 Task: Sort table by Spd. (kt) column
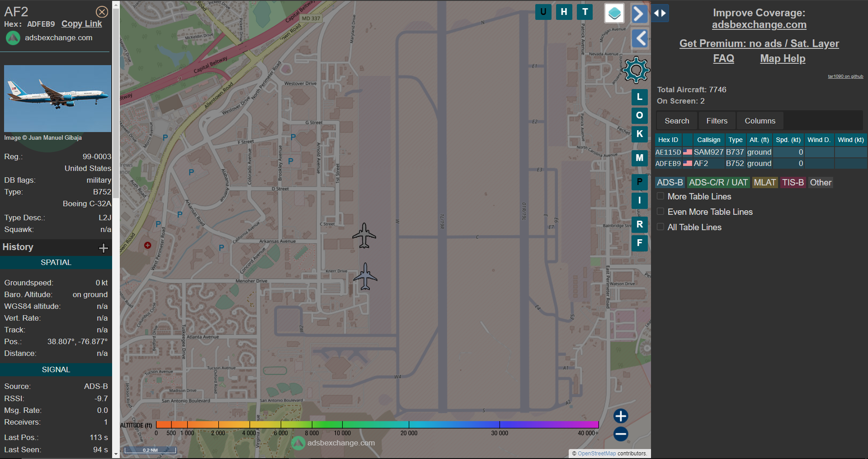(x=788, y=140)
